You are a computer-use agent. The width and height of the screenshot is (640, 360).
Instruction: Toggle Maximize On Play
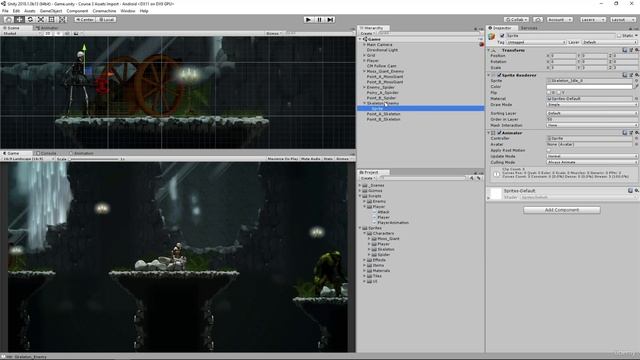[282, 159]
